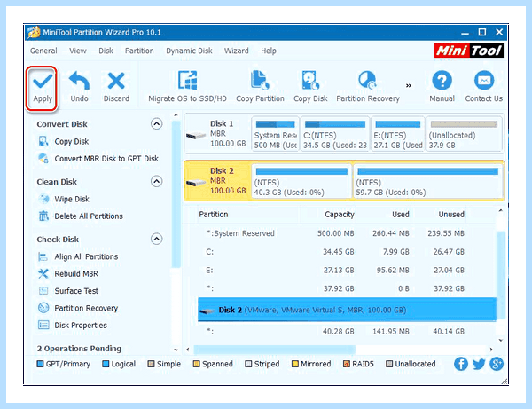Click Align All Partitions icon

pos(43,256)
